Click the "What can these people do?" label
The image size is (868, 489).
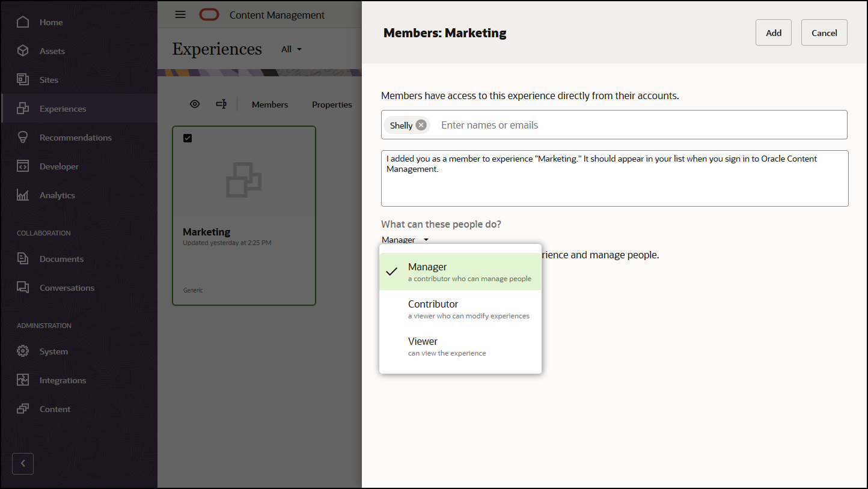point(441,224)
